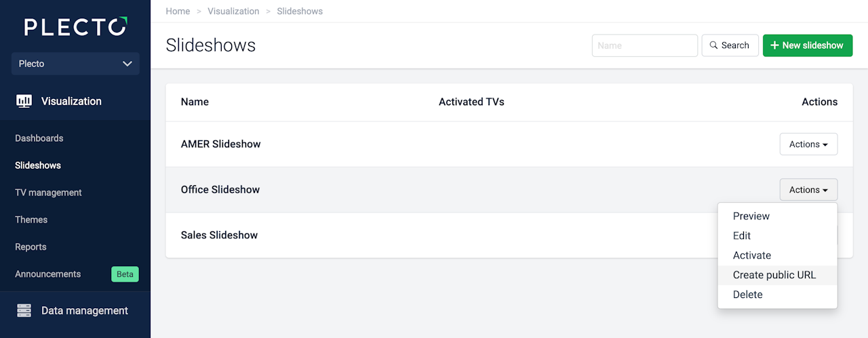Select Activate from the actions menu

(752, 256)
